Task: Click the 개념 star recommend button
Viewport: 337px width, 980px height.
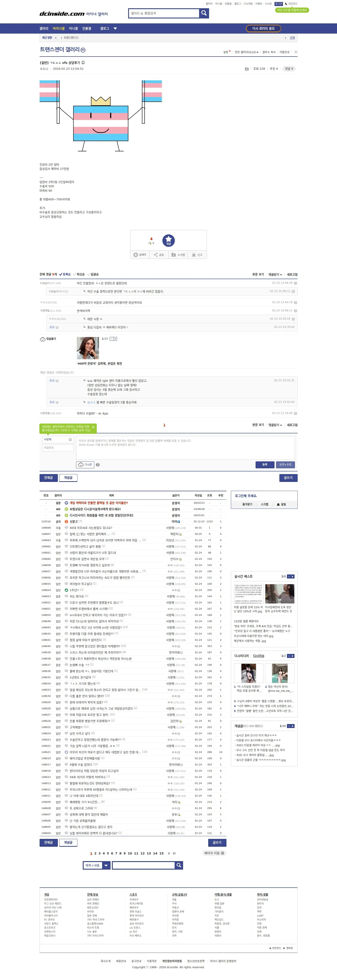Action: tap(169, 240)
